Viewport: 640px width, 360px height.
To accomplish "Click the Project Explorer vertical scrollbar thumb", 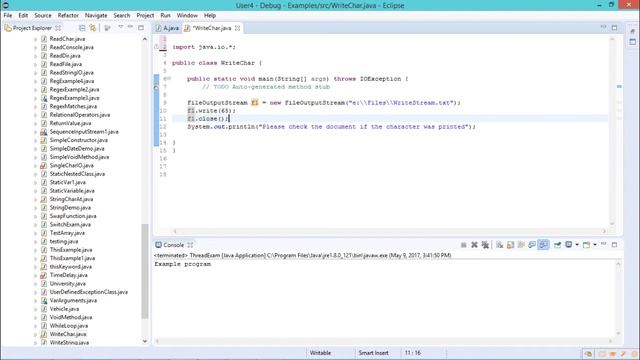I will click(x=144, y=271).
